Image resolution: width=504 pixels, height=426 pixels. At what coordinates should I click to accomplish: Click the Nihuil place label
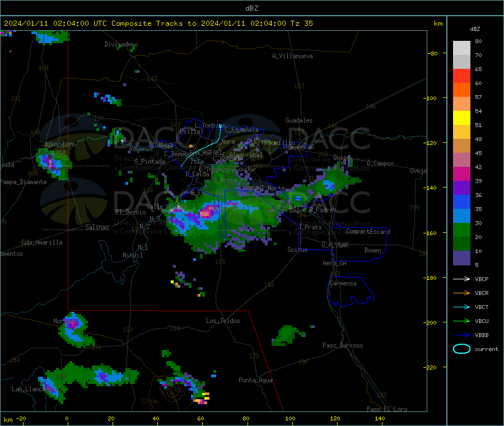133,255
